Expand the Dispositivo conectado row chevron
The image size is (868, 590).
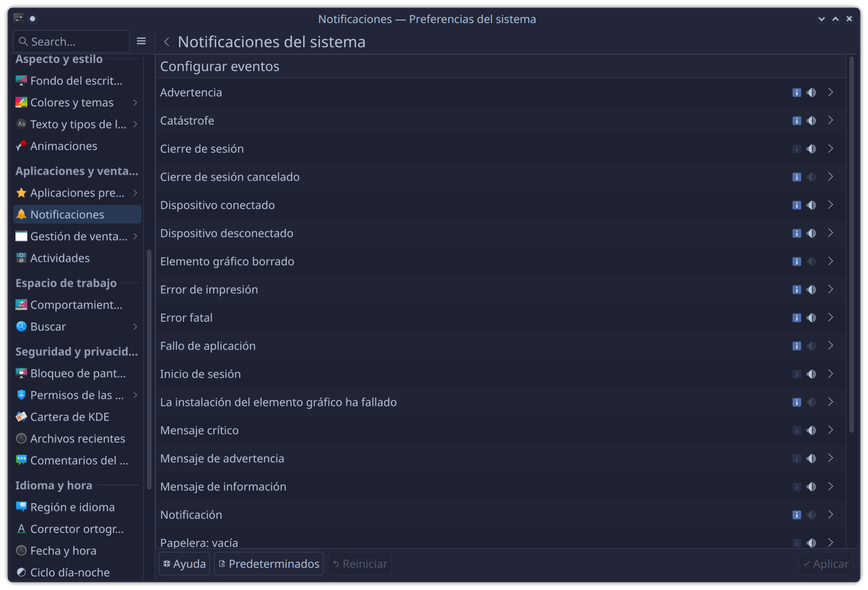[830, 205]
